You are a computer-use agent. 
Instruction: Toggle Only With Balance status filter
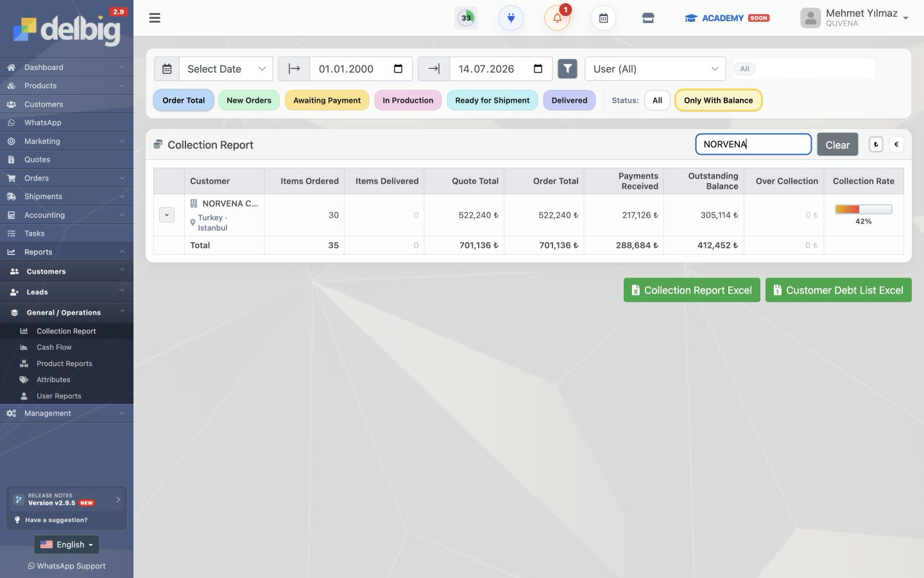tap(718, 100)
